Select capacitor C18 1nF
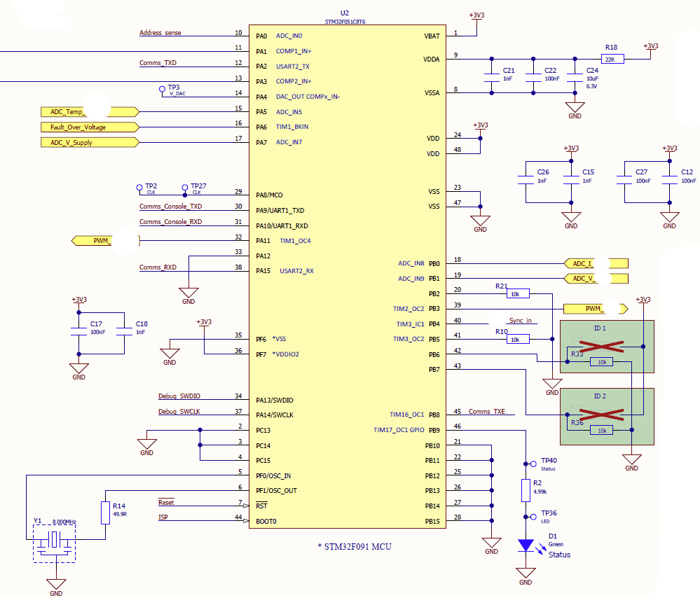The image size is (700, 598). tap(124, 332)
